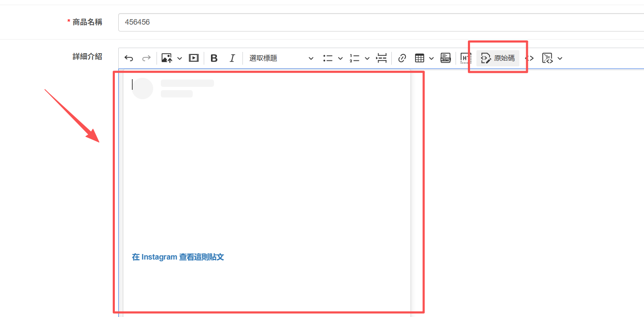Viewport: 644px width, 317px height.
Task: Undo the last edit in editor
Action: [x=129, y=58]
